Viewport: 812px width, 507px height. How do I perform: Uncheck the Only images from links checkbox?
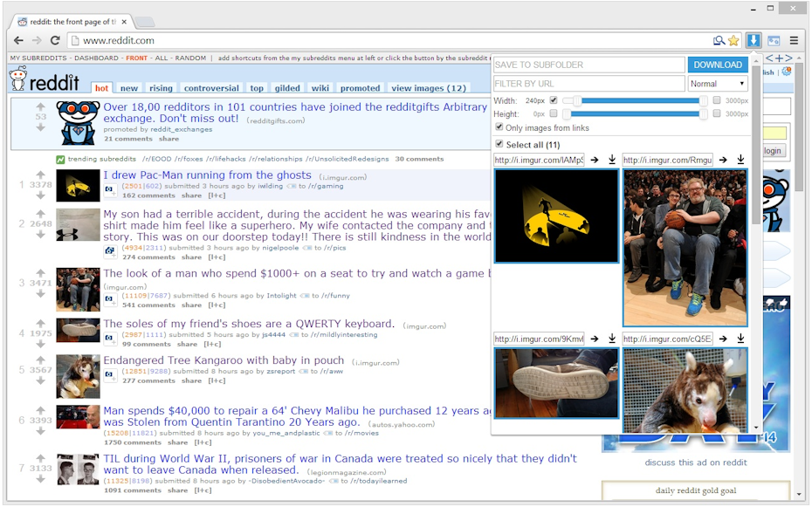[499, 127]
